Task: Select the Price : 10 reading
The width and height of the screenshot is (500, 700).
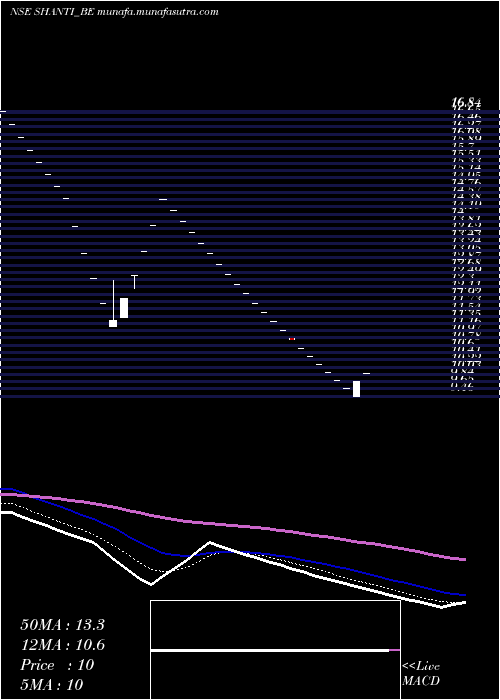Action: pos(57,665)
